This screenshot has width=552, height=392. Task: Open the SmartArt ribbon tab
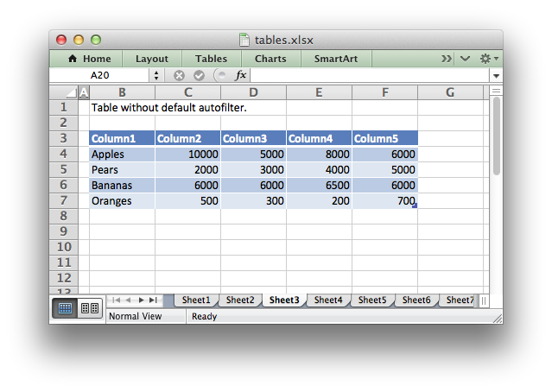pyautogui.click(x=336, y=59)
